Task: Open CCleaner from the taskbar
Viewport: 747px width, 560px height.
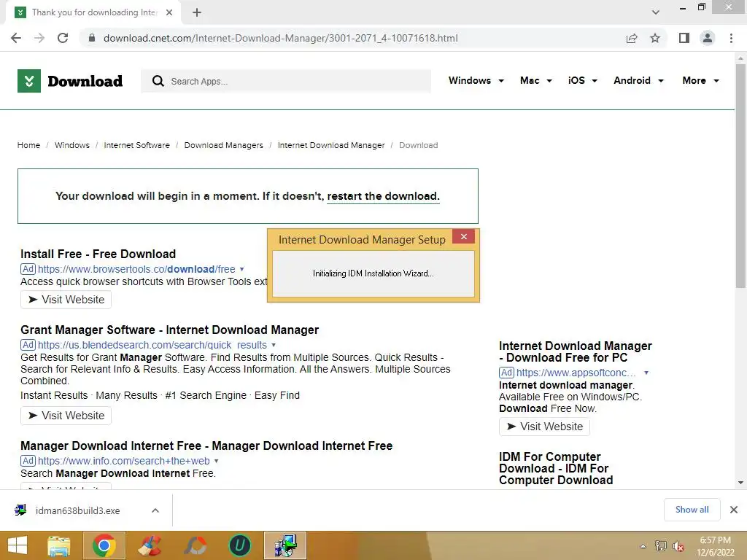Action: pos(150,545)
